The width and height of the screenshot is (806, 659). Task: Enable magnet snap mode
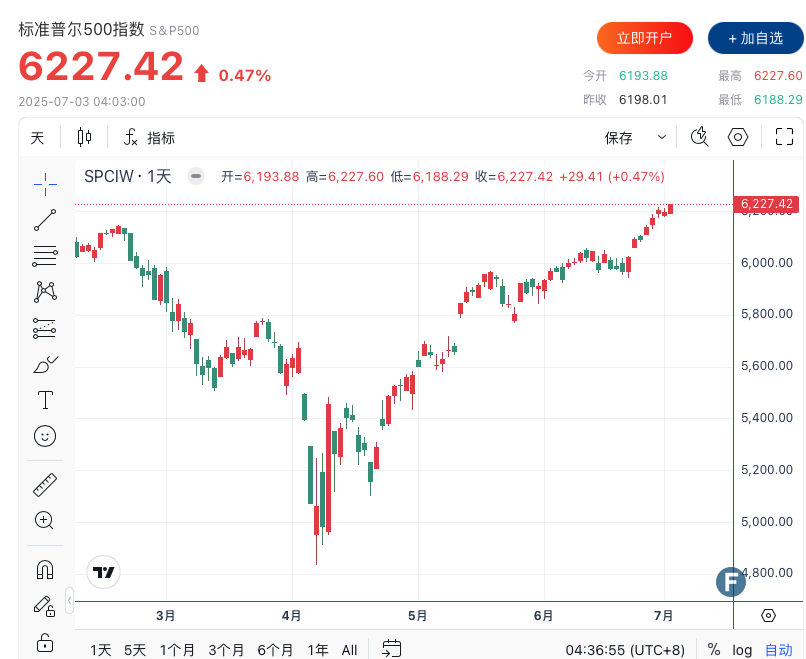pos(45,569)
